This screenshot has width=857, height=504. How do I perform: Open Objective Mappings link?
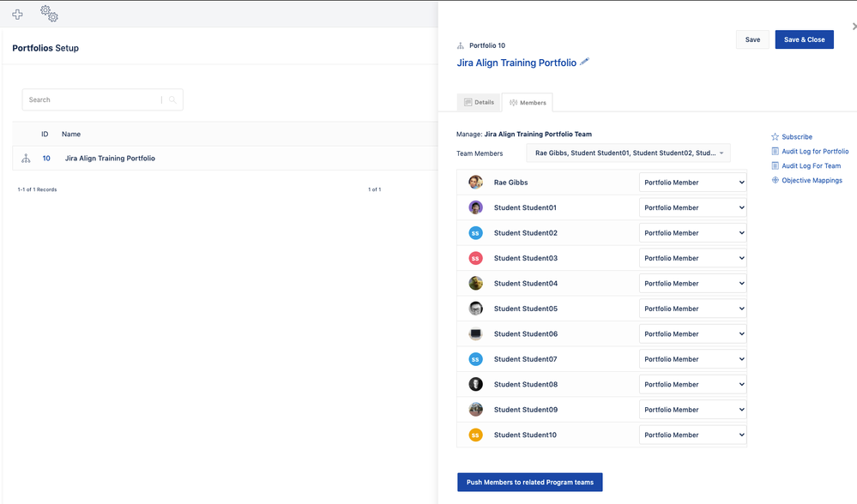[x=812, y=180]
